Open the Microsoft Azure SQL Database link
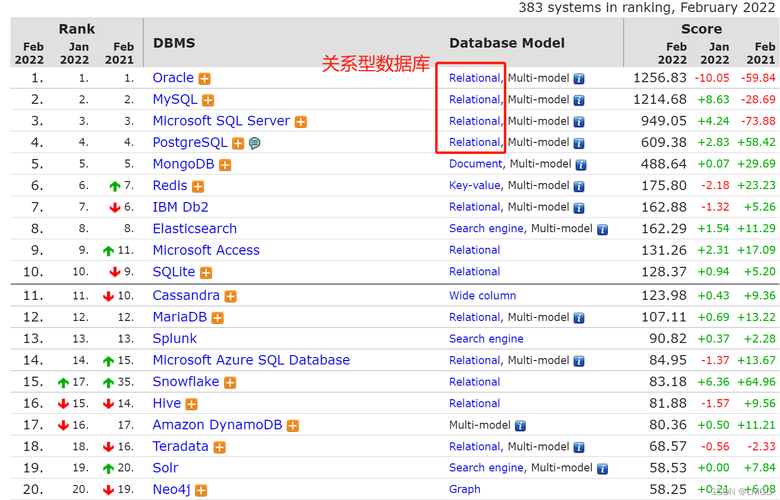Screen dimensions: 780x500 pos(251,360)
